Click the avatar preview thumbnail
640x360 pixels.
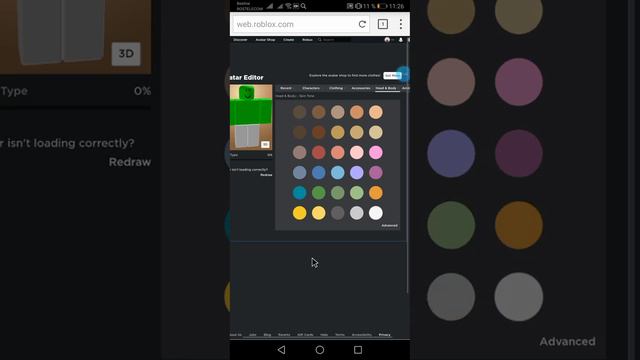(251, 118)
